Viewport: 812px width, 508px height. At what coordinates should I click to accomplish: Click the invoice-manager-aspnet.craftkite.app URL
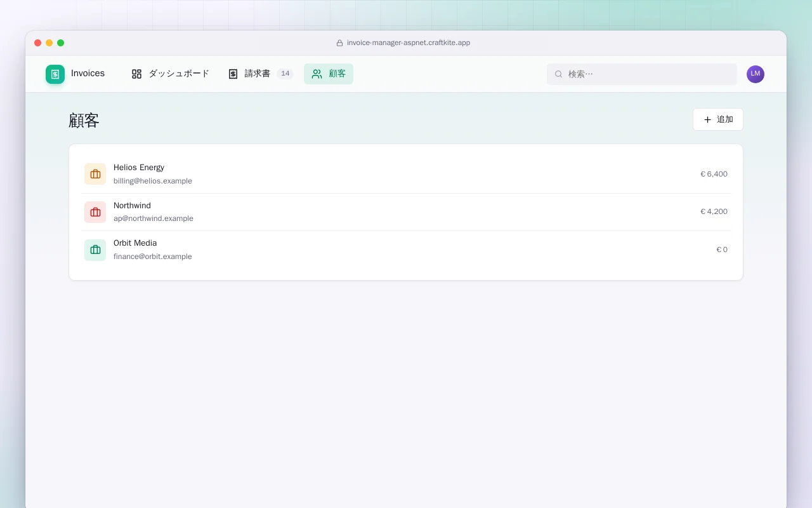(409, 43)
